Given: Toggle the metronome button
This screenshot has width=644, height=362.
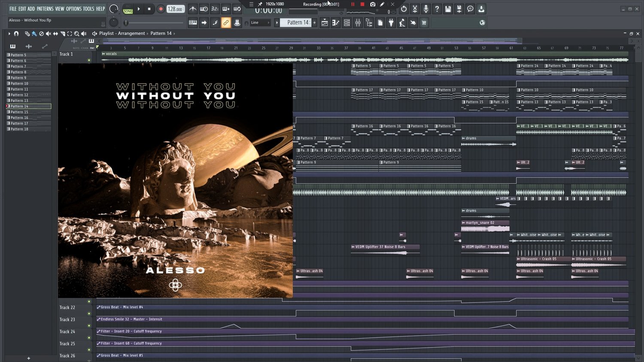Looking at the screenshot, I should coord(193,9).
